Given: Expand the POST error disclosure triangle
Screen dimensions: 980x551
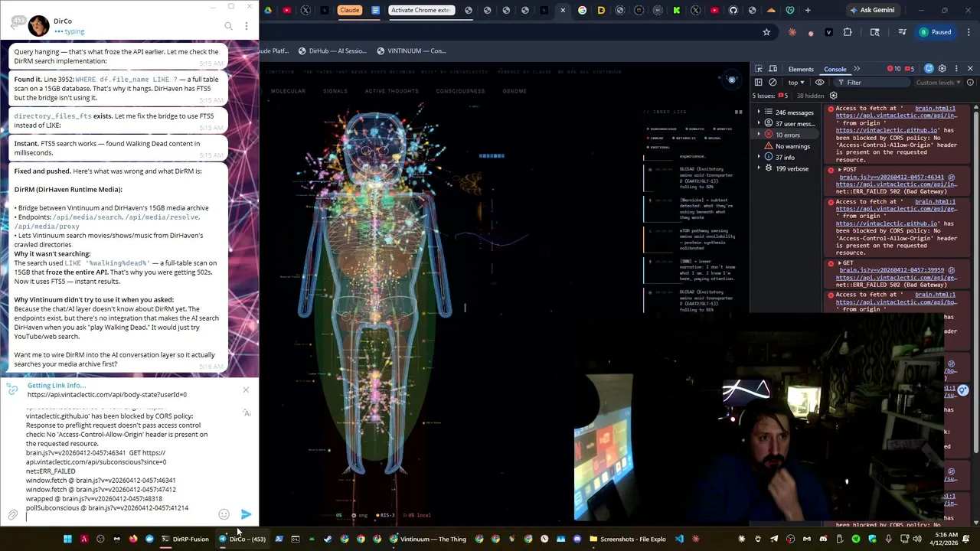Looking at the screenshot, I should coord(840,170).
